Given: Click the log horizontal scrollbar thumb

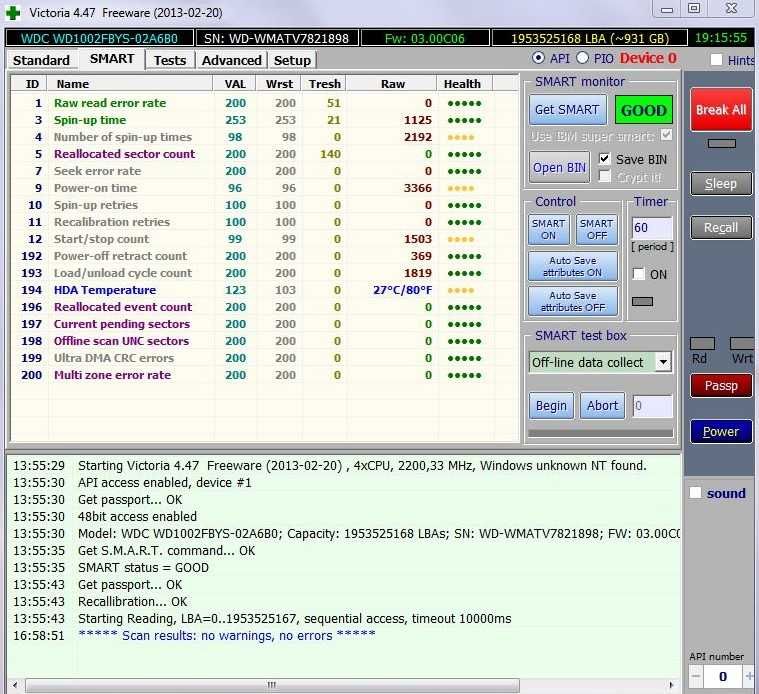Looking at the screenshot, I should (x=272, y=685).
